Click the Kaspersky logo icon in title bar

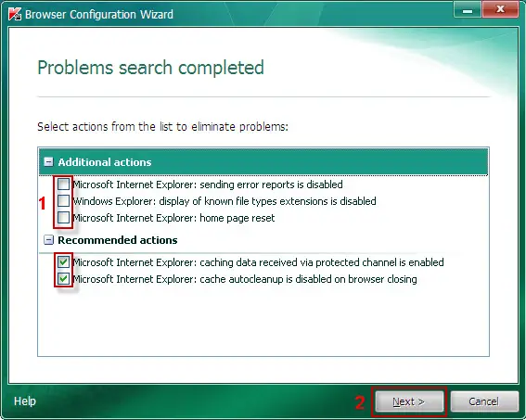[15, 14]
